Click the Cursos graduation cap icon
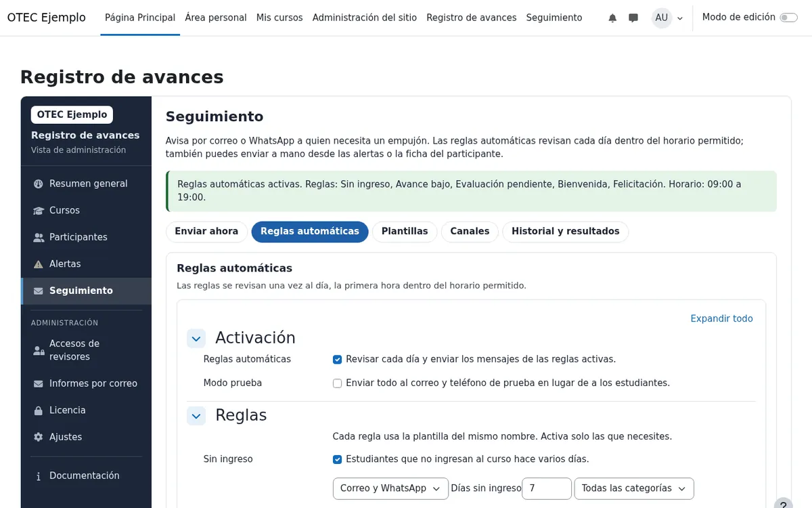Screen dimensions: 812x508 [39, 211]
